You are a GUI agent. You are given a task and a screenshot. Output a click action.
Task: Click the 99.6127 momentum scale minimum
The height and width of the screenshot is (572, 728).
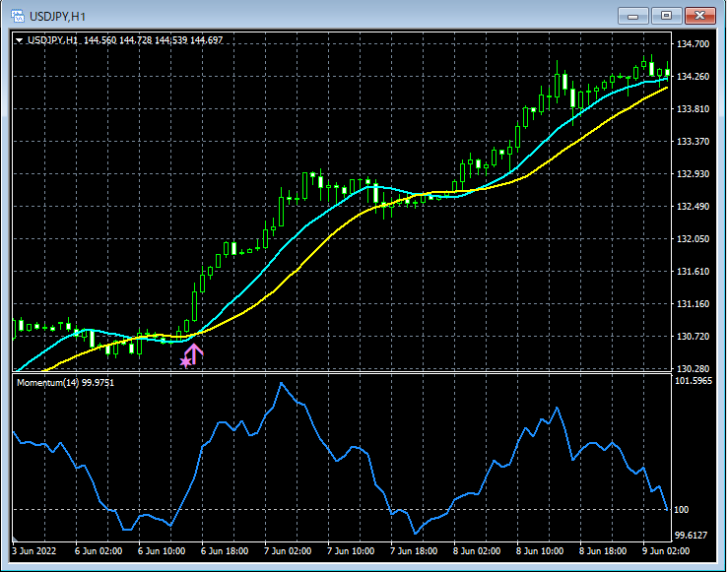tap(691, 536)
